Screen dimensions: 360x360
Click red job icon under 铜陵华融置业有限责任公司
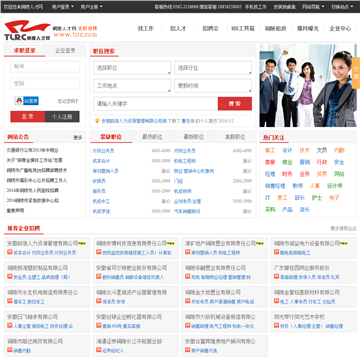tap(188, 277)
